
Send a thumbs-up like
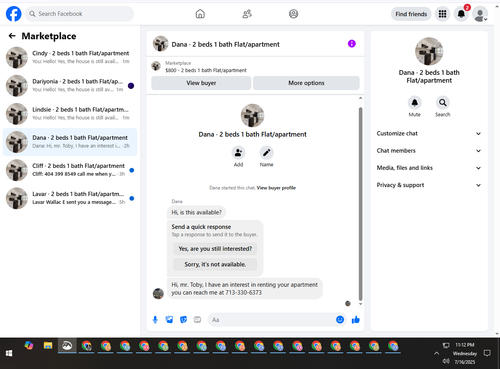[x=356, y=320]
